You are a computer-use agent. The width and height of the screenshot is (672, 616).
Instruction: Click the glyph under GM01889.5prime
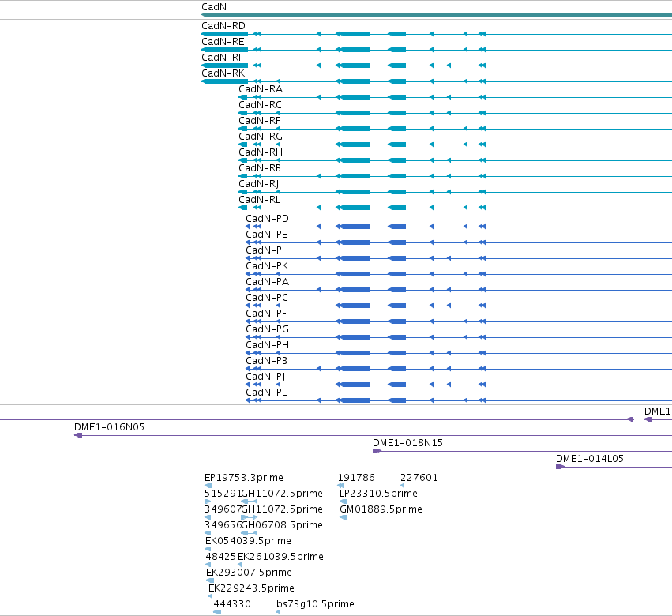[343, 517]
